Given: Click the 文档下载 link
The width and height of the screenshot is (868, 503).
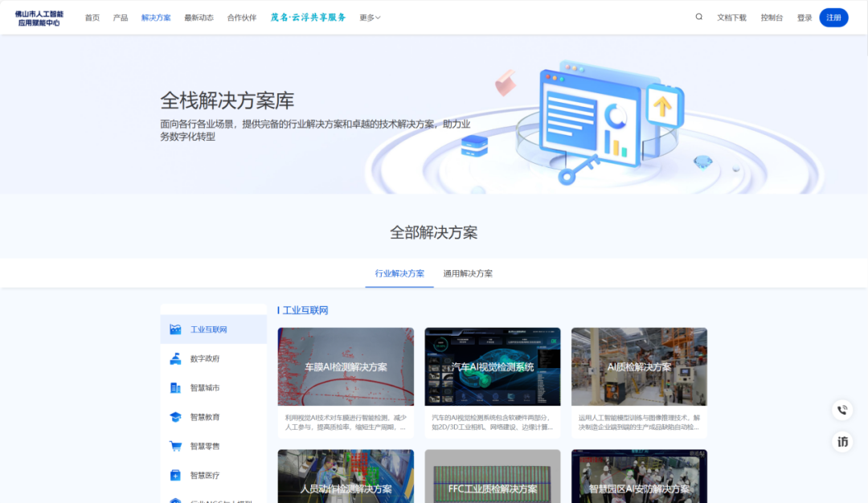Looking at the screenshot, I should (731, 17).
